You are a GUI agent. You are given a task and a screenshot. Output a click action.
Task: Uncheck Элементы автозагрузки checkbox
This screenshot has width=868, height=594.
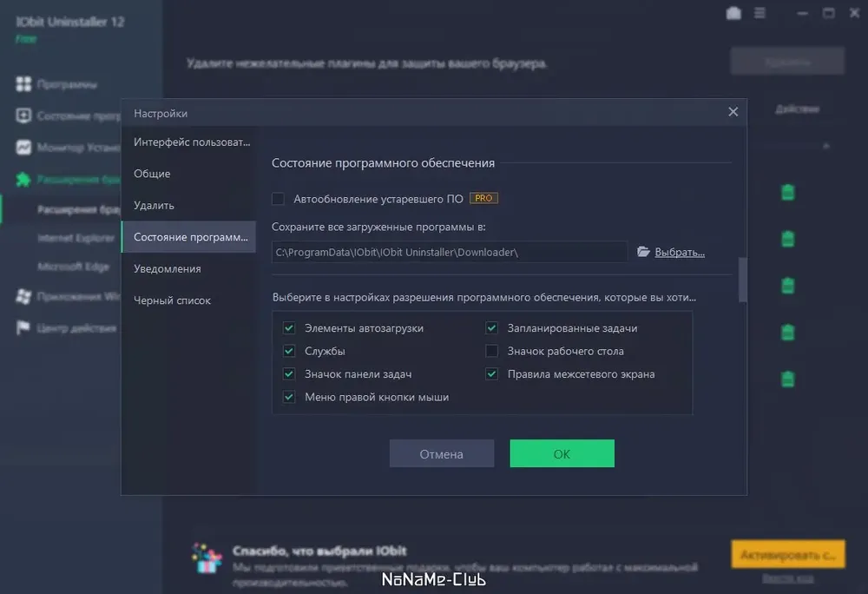point(289,327)
